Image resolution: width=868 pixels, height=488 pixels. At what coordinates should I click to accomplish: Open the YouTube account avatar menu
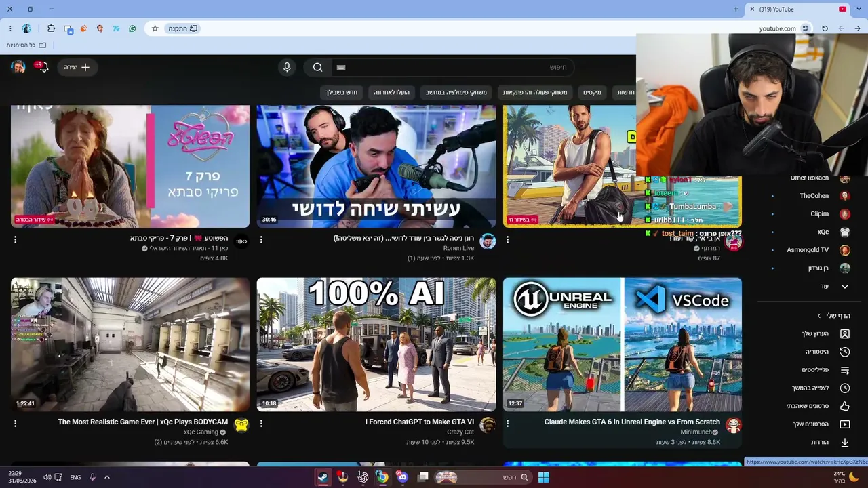[18, 67]
